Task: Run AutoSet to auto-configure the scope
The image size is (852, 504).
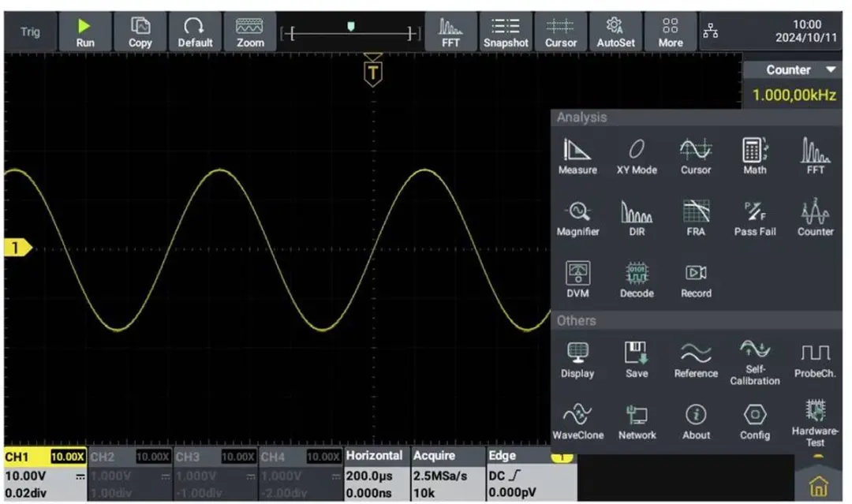Action: pyautogui.click(x=615, y=32)
